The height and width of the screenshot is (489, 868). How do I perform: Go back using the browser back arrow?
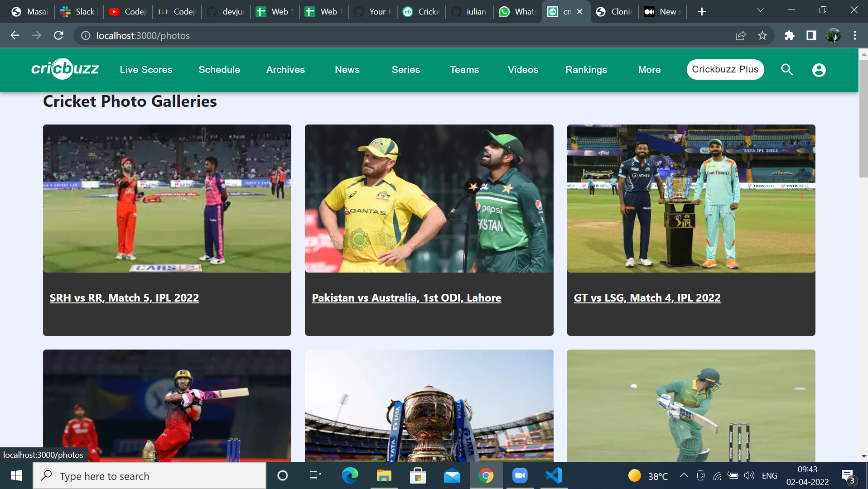click(x=15, y=35)
